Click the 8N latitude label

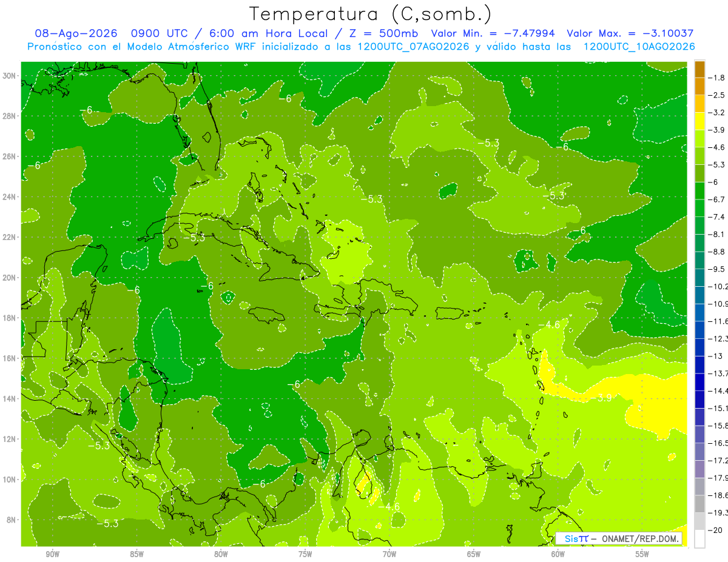[12, 520]
